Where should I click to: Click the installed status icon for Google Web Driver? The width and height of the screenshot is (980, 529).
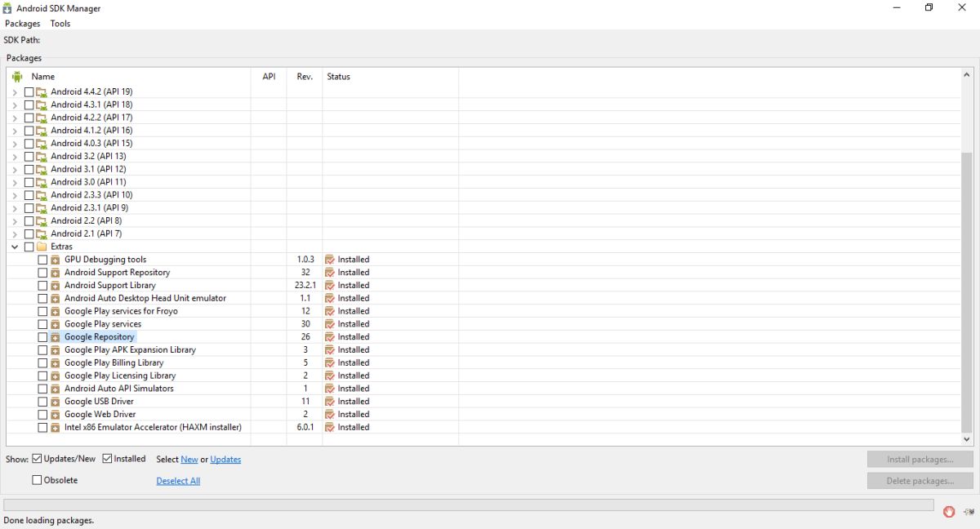(x=330, y=415)
